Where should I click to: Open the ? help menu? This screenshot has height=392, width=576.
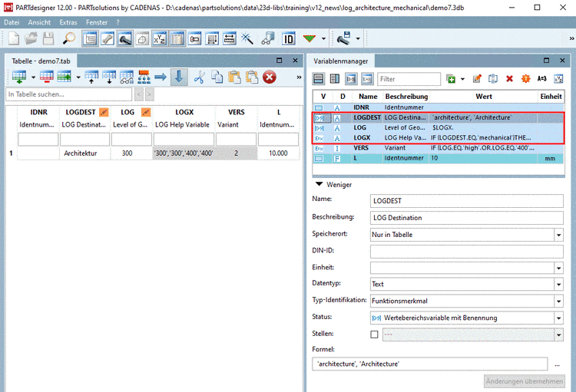[x=118, y=22]
